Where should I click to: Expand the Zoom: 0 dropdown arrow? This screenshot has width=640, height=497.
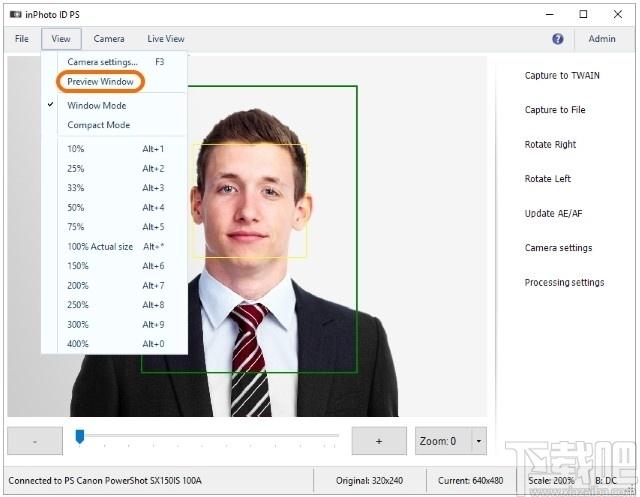click(x=479, y=441)
